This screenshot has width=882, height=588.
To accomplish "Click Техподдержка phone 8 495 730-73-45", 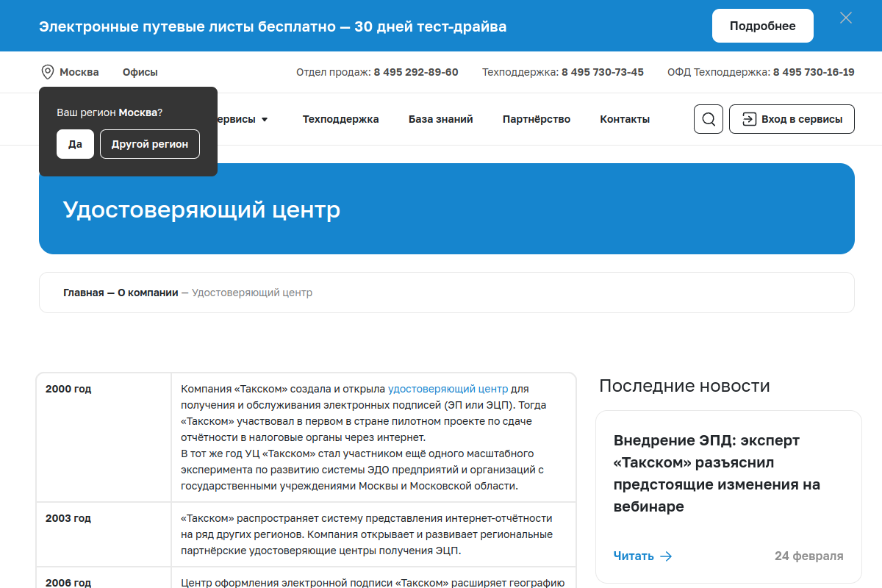I will tap(603, 72).
